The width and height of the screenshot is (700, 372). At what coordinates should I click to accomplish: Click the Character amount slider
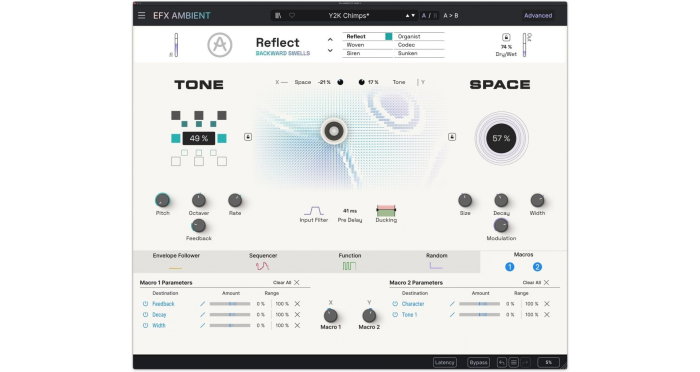tap(479, 304)
